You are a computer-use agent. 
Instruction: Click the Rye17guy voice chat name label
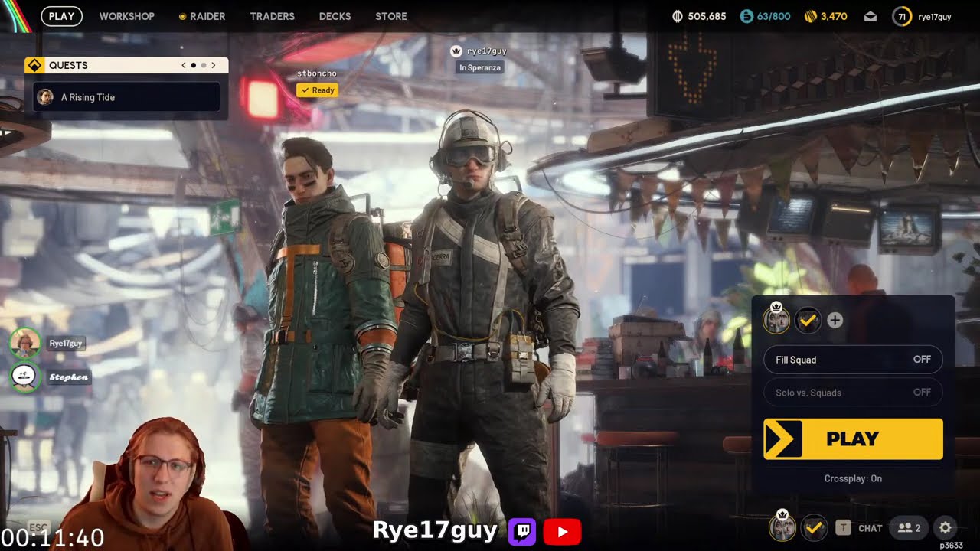(66, 344)
